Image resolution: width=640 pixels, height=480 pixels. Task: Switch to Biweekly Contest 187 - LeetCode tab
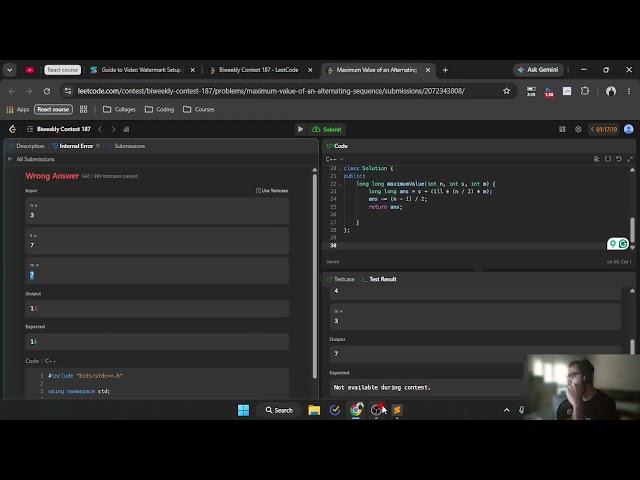258,70
